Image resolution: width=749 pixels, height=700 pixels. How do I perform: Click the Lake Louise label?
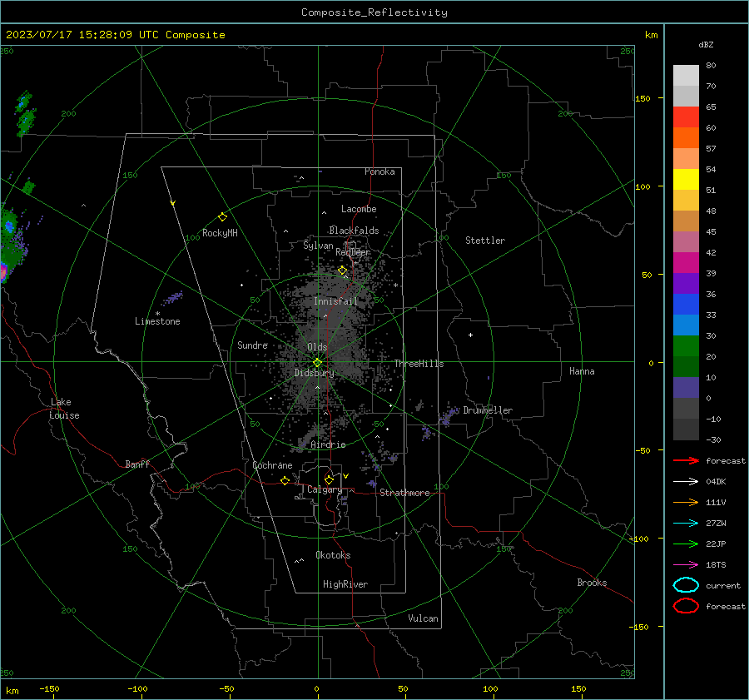pos(64,409)
